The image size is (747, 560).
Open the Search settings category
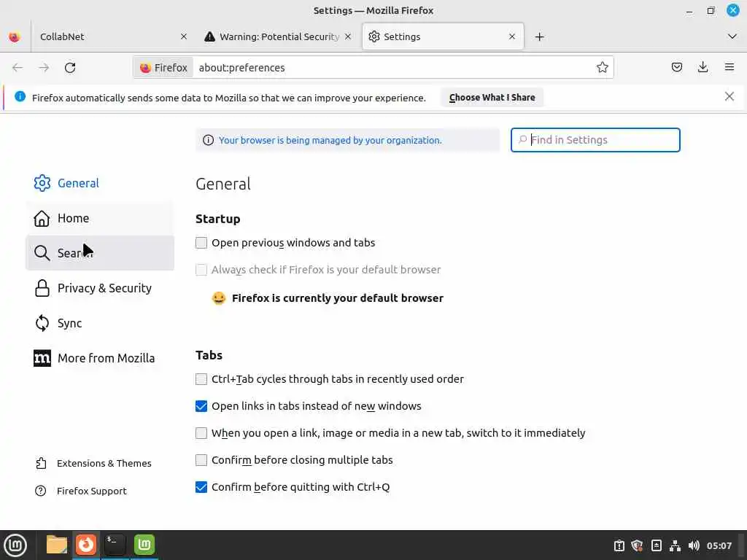click(x=100, y=253)
